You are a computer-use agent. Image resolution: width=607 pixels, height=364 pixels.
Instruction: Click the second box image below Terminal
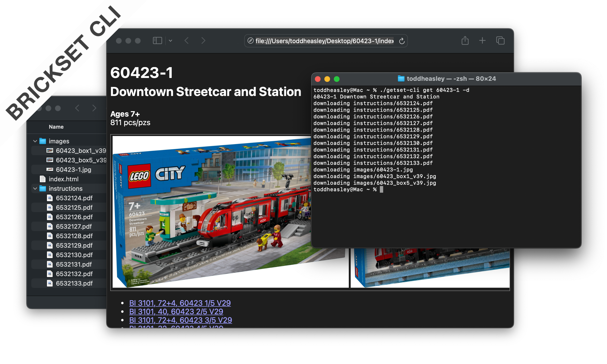[x=430, y=268]
